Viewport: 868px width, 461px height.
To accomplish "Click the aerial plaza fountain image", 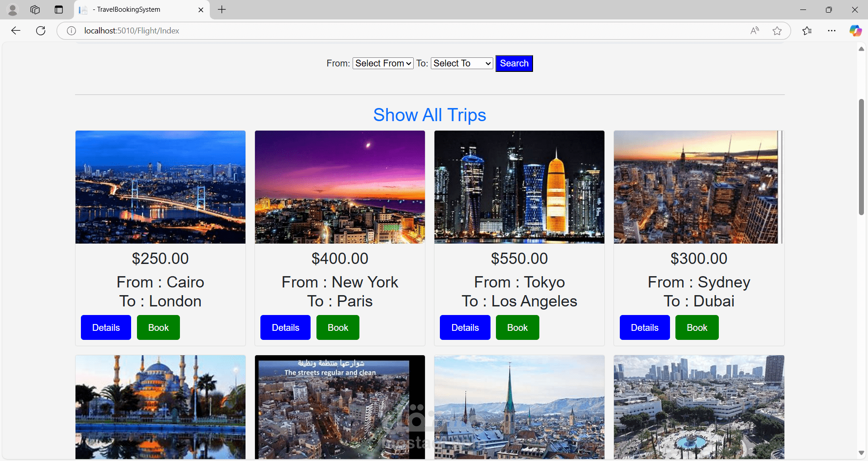I will pyautogui.click(x=699, y=407).
